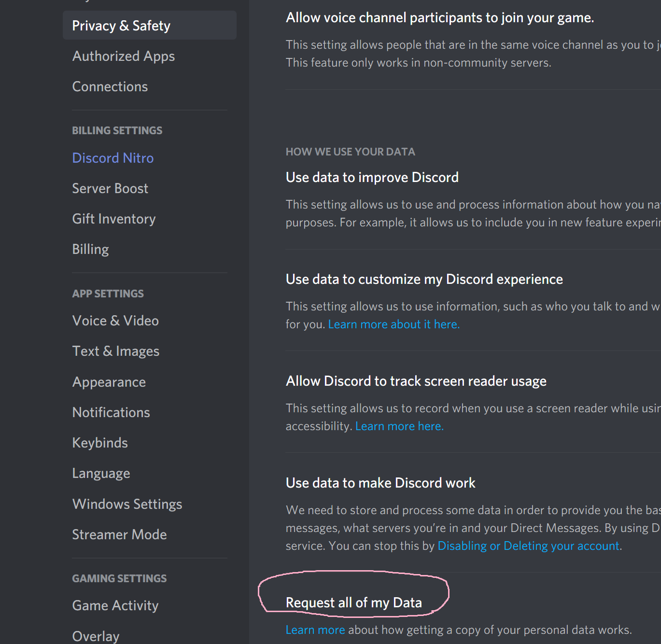Screen dimensions: 661x644
Task: Follow 'Learn more here' link for screen reader
Action: point(399,426)
